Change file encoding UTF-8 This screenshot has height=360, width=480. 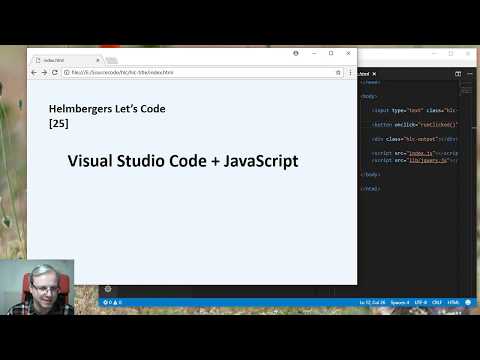pyautogui.click(x=421, y=302)
